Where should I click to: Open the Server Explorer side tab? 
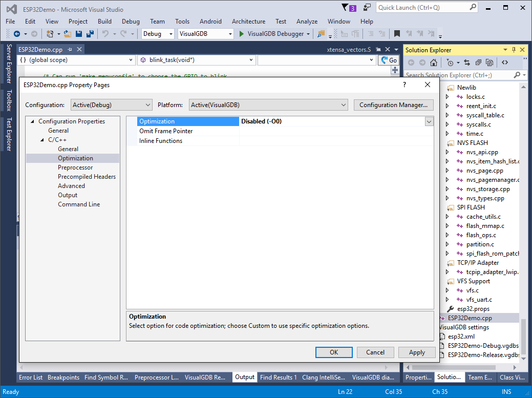click(x=9, y=64)
